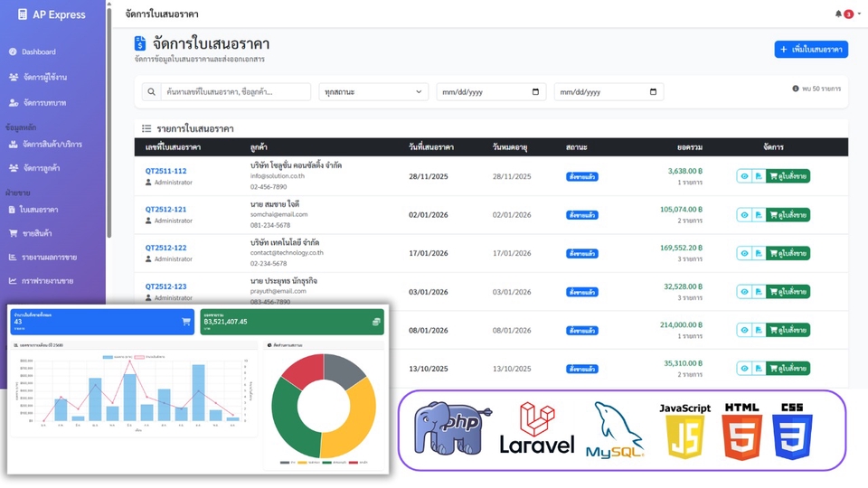868x488 pixels.
Task: Click the notification bell icon
Action: (x=838, y=14)
